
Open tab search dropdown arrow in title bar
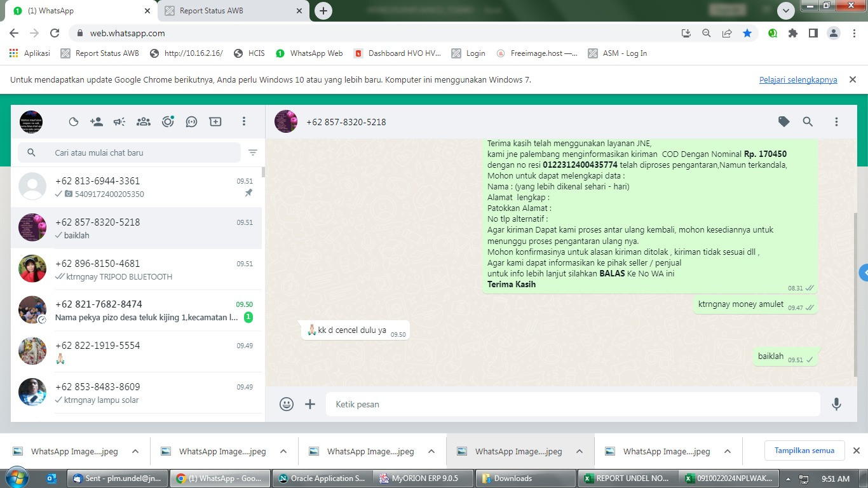click(x=786, y=11)
